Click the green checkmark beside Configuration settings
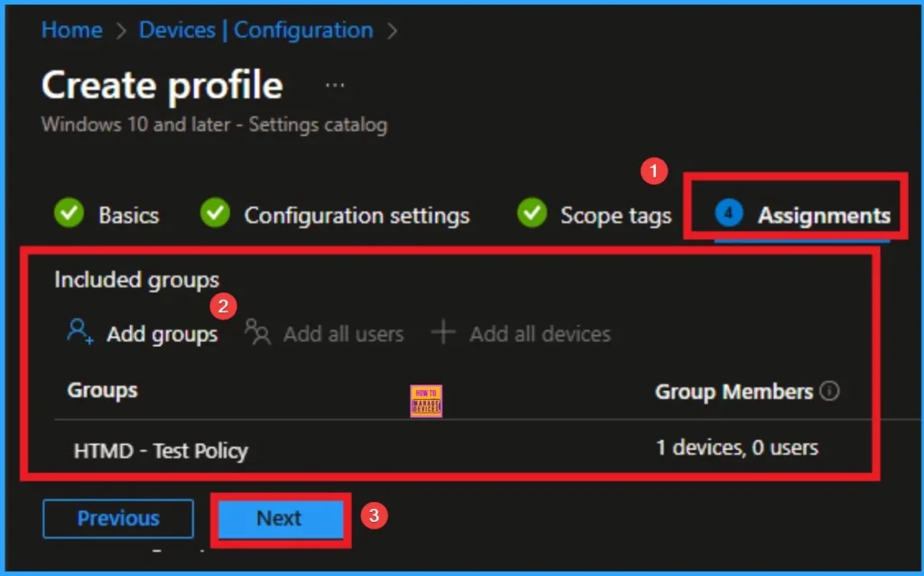 tap(214, 214)
